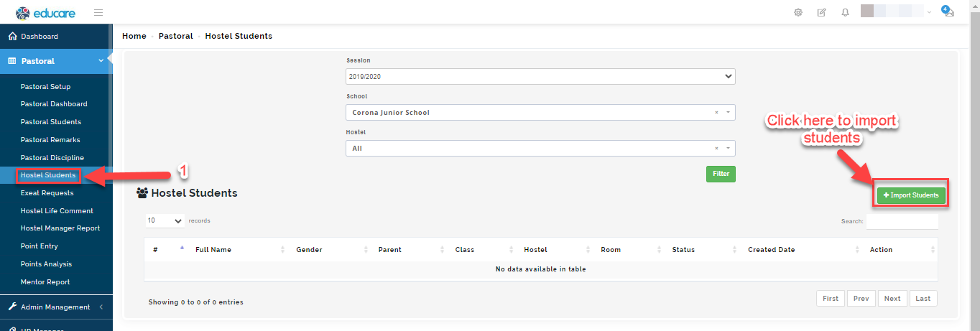980x331 pixels.
Task: Click the Action column header
Action: (x=900, y=249)
